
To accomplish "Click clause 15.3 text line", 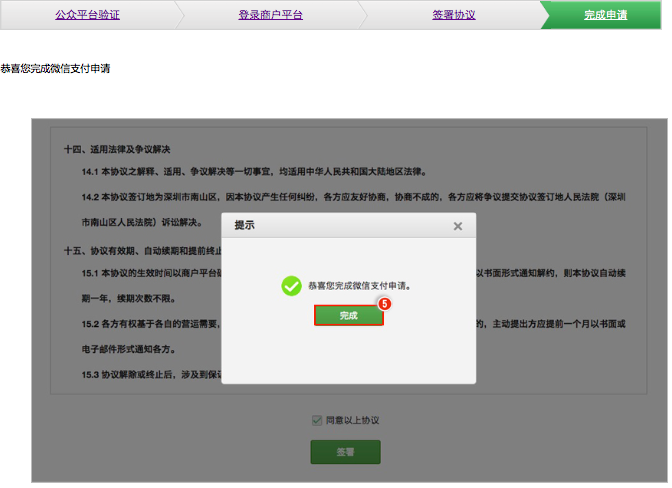I will 152,375.
